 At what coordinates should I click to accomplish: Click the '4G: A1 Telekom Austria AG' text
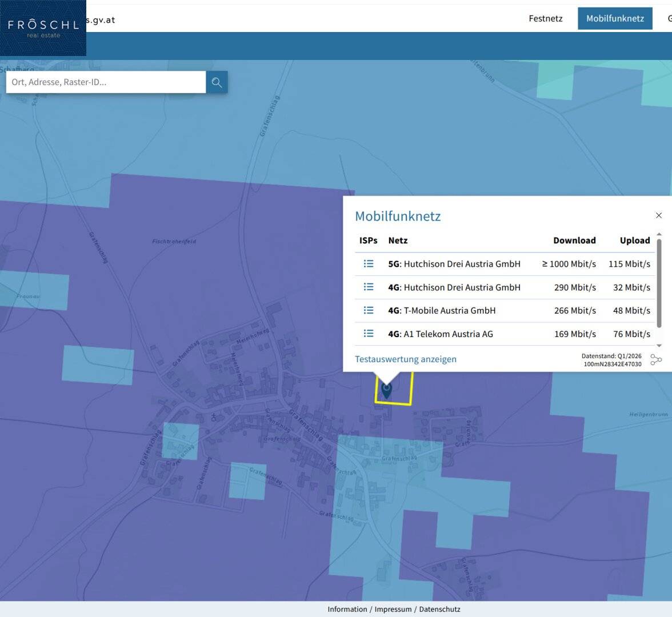click(x=441, y=334)
